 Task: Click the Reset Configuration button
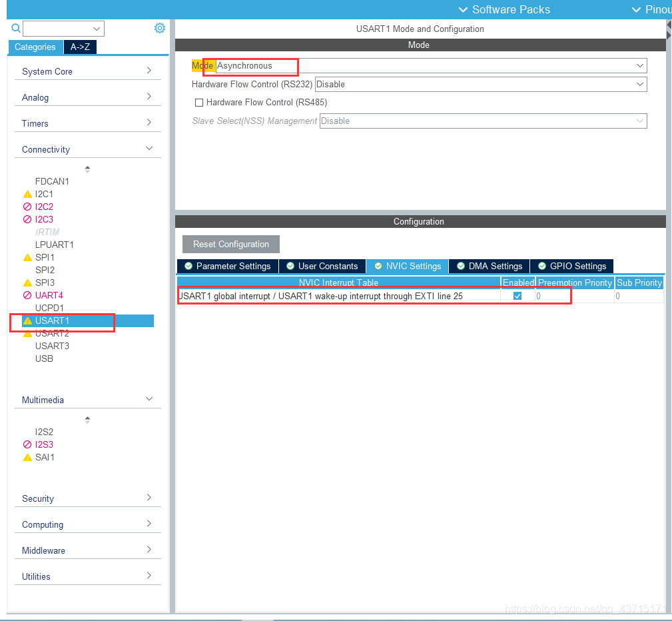(x=231, y=244)
